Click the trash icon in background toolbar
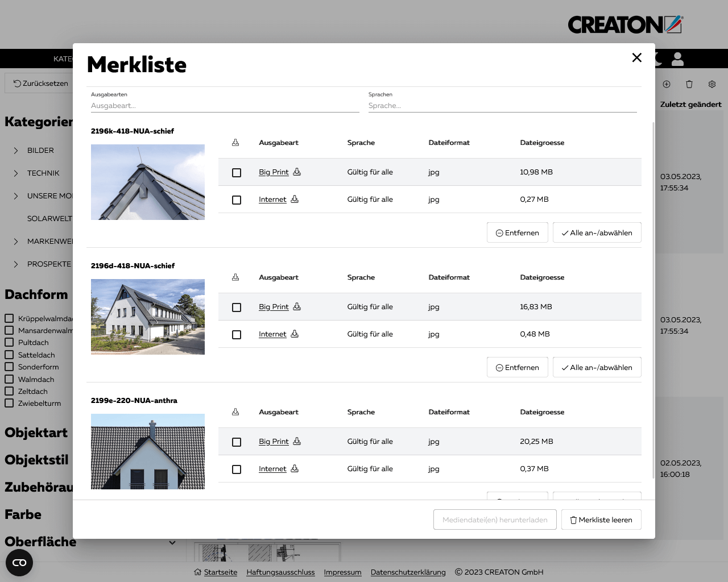 [689, 84]
